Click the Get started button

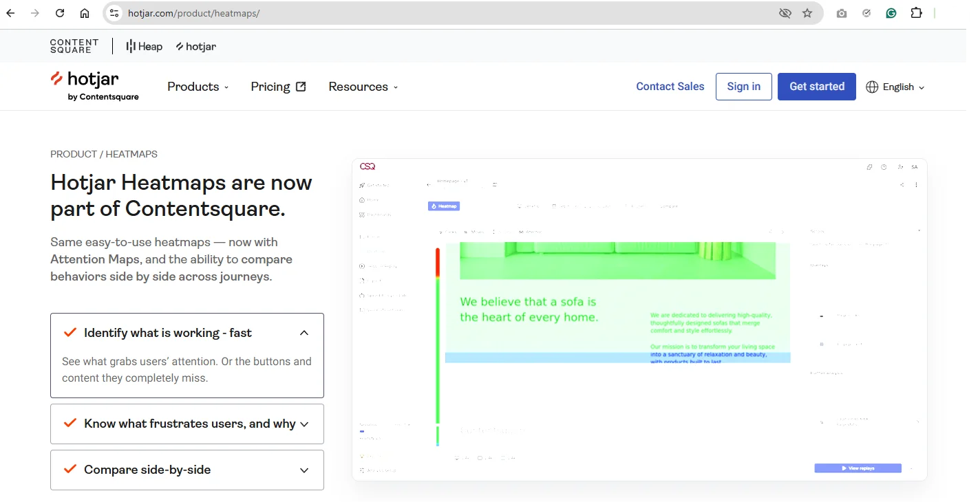click(817, 87)
